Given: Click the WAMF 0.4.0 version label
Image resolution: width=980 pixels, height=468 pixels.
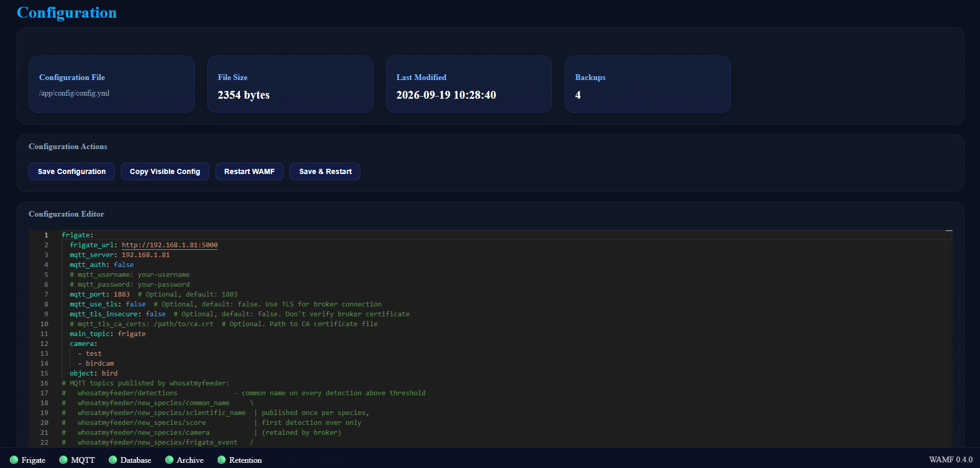Looking at the screenshot, I should tap(951, 460).
